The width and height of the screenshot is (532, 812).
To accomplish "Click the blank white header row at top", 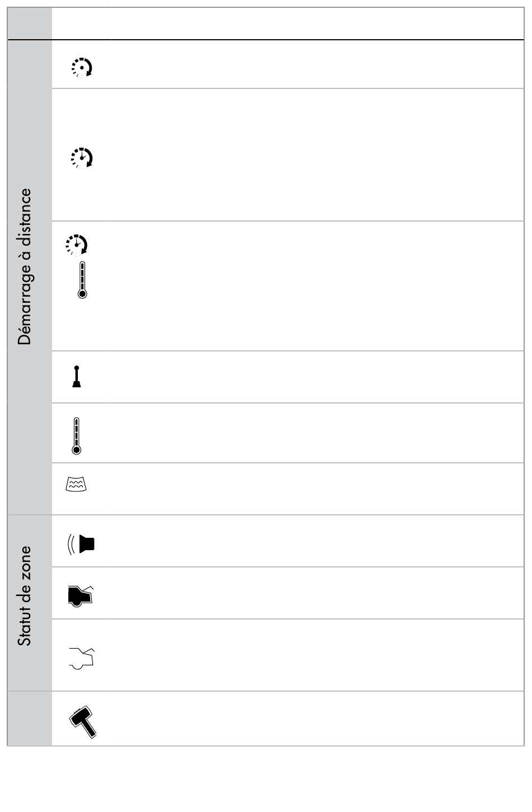I will (x=288, y=24).
